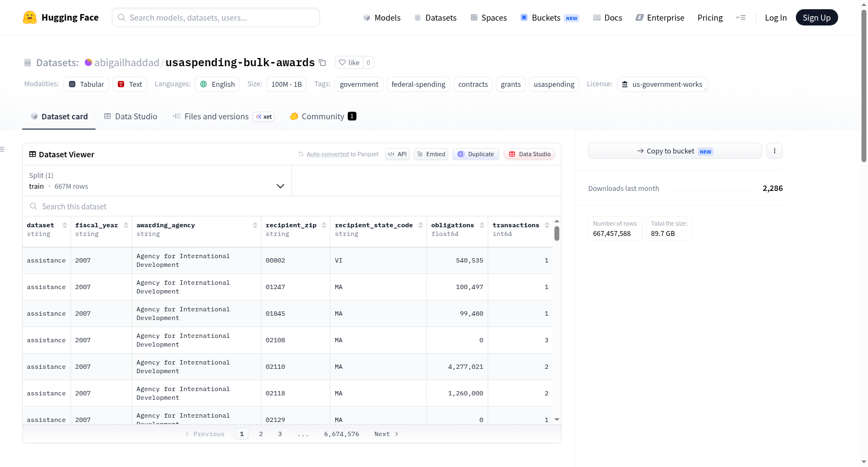Open the left sidebar collapse icon

3,149
